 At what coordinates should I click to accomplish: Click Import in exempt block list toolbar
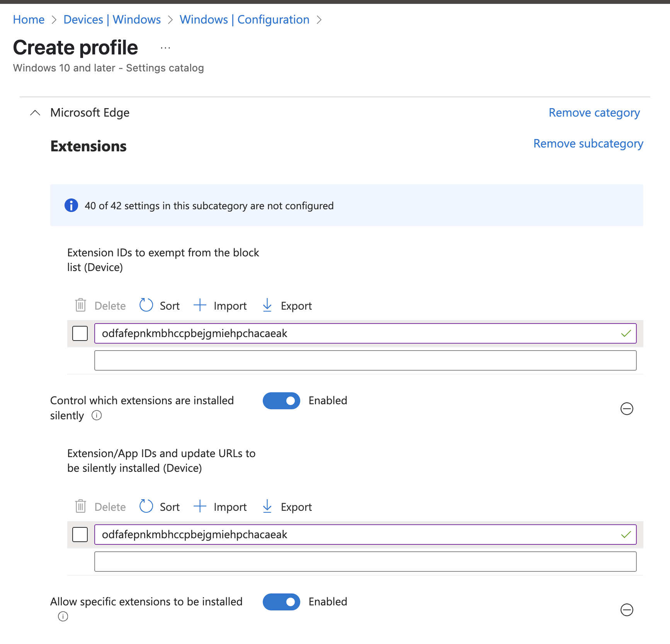pos(220,305)
